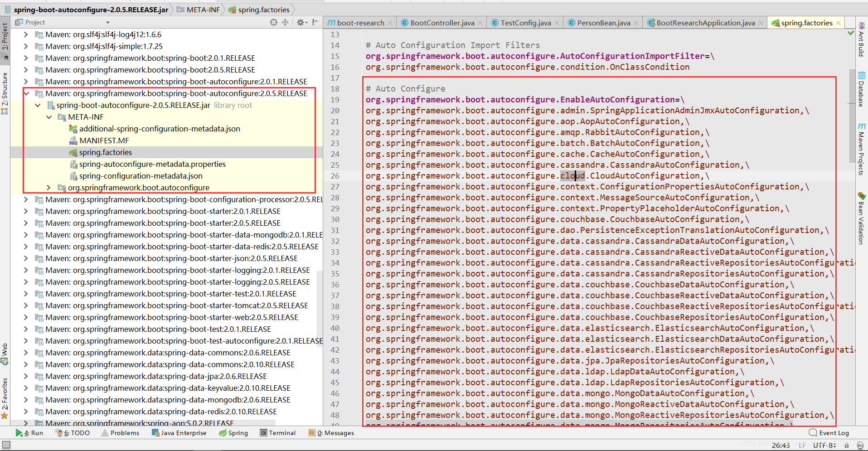The height and width of the screenshot is (451, 868).
Task: Select additional-spring-configuration-metadata.json file
Action: pos(160,129)
